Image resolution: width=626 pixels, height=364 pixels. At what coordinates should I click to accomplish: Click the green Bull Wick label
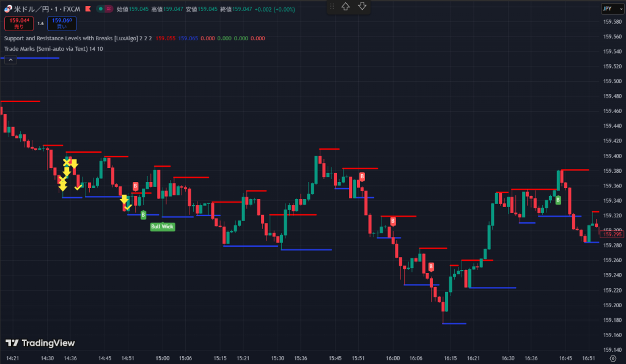[163, 227]
